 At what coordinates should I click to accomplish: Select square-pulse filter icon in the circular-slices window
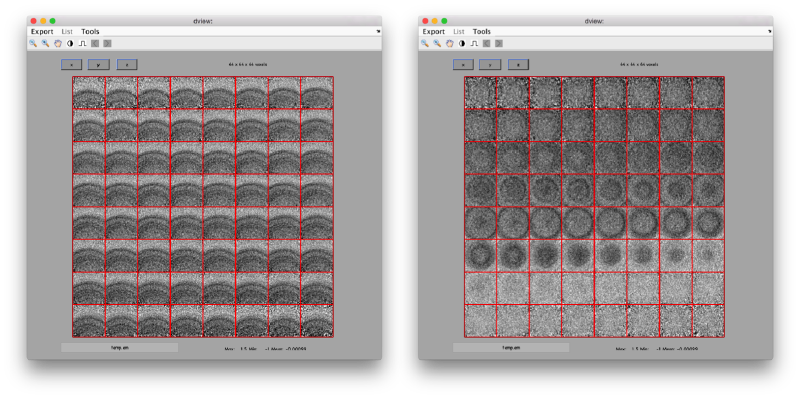pos(474,43)
